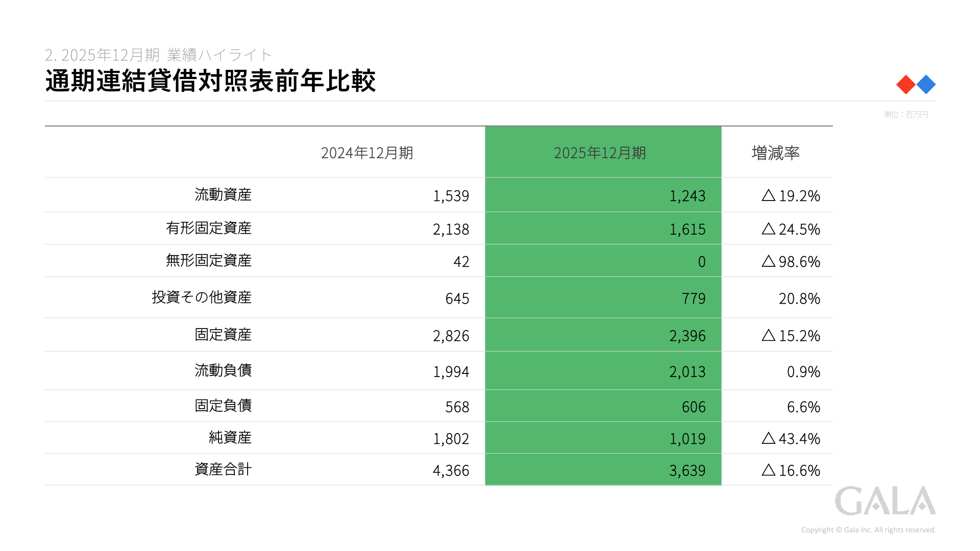Click the 増減率 column header

tap(775, 153)
